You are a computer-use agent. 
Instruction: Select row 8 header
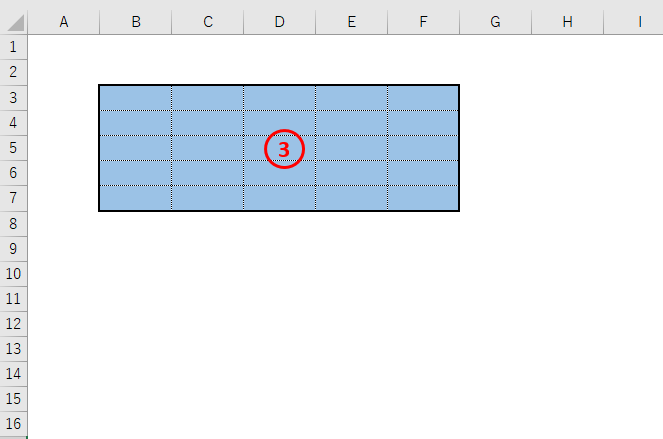coord(14,223)
